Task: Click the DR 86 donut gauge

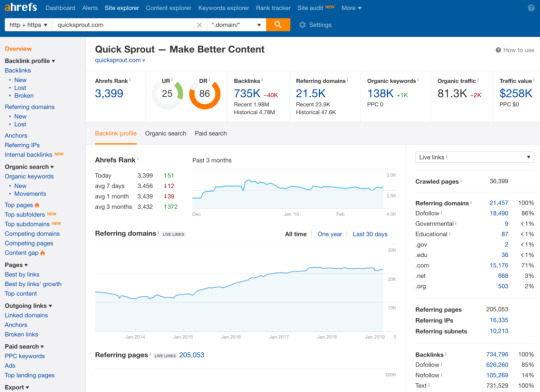Action: (205, 94)
